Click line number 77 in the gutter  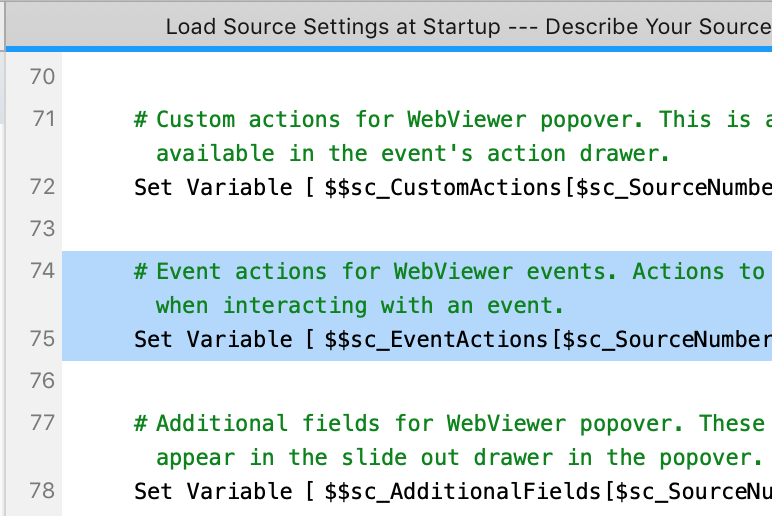[42, 423]
